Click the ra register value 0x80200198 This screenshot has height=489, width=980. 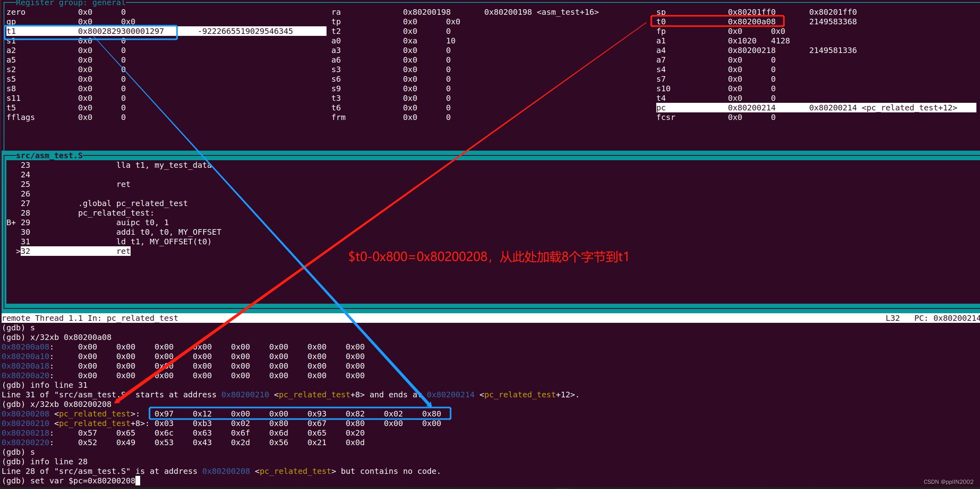tap(426, 12)
